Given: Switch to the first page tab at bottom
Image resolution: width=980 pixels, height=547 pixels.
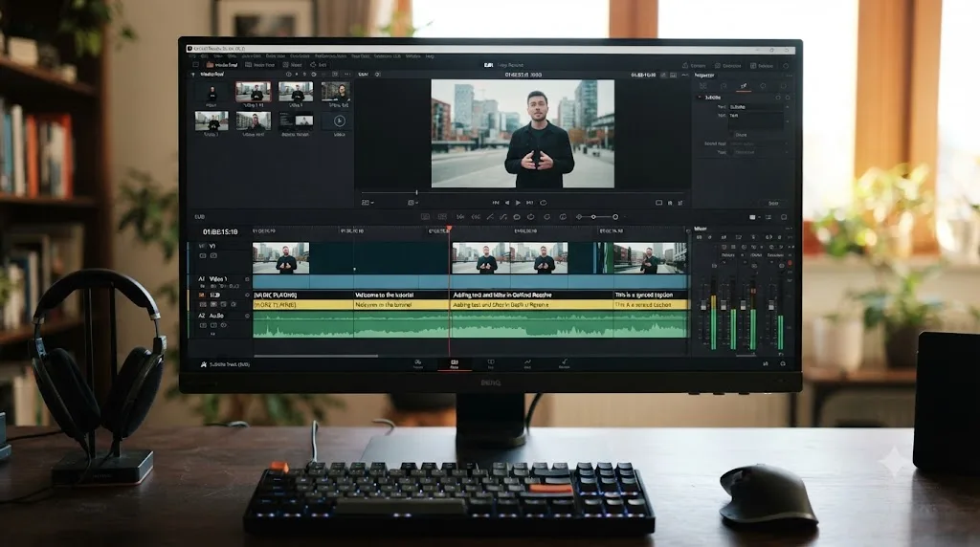Looking at the screenshot, I should [x=417, y=363].
